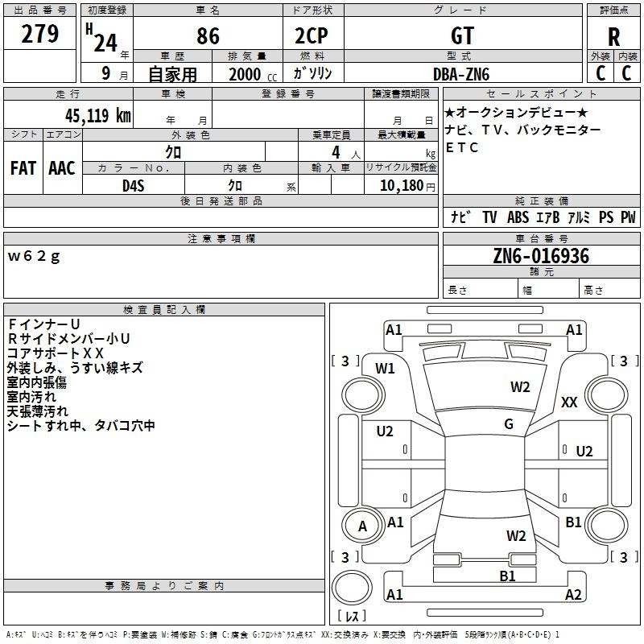This screenshot has height=644, width=644.
Task: Click the grade value GT
Action: tap(462, 35)
